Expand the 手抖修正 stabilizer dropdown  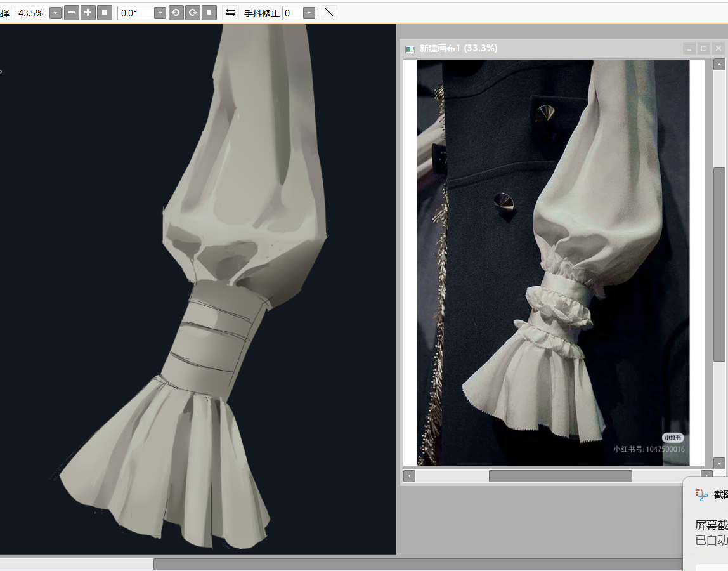click(308, 13)
